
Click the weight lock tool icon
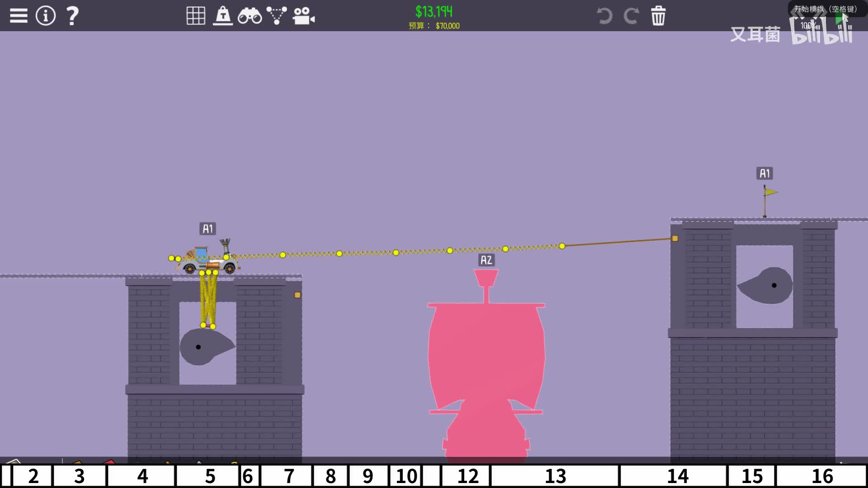(x=223, y=16)
